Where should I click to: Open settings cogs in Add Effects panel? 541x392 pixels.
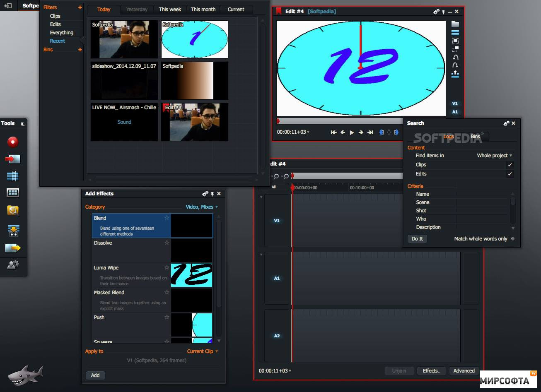tap(205, 194)
